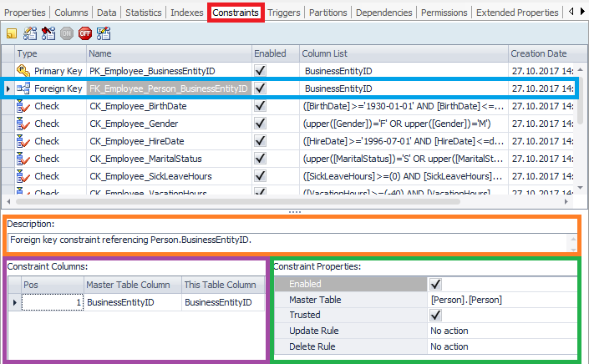
Task: Click the red OFF disable constraint icon
Action: pyautogui.click(x=85, y=34)
